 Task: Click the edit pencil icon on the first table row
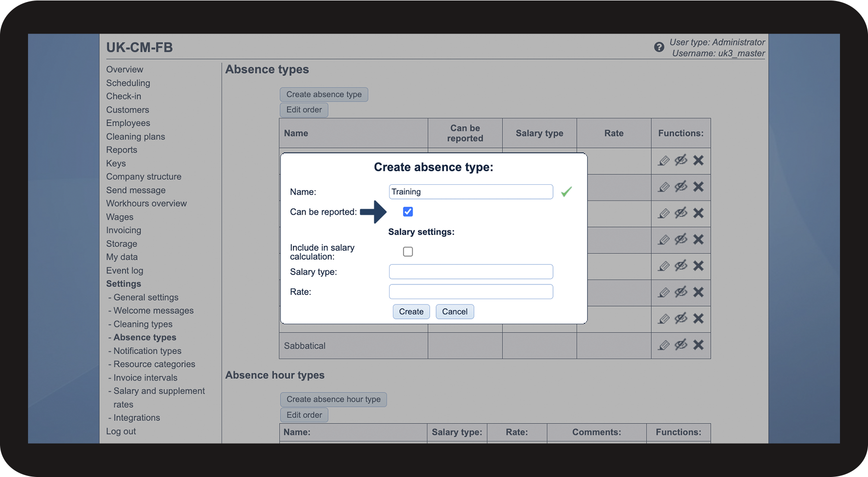click(664, 161)
